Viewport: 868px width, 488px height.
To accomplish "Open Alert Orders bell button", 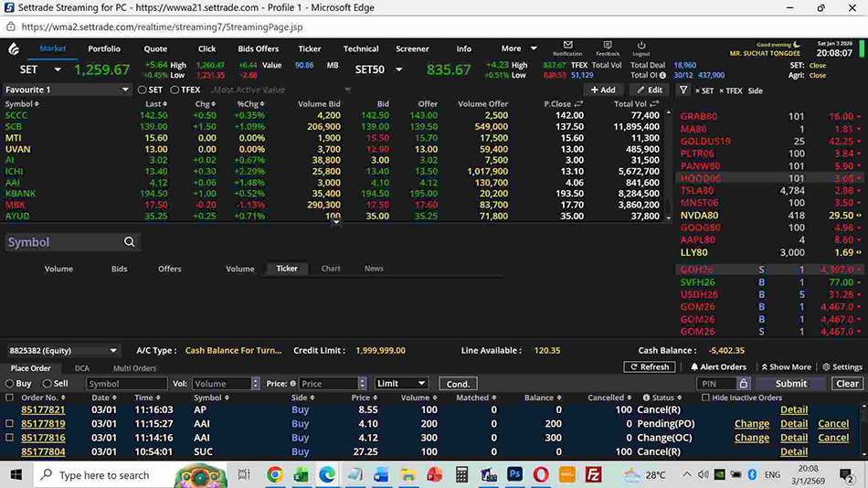I will pyautogui.click(x=717, y=366).
